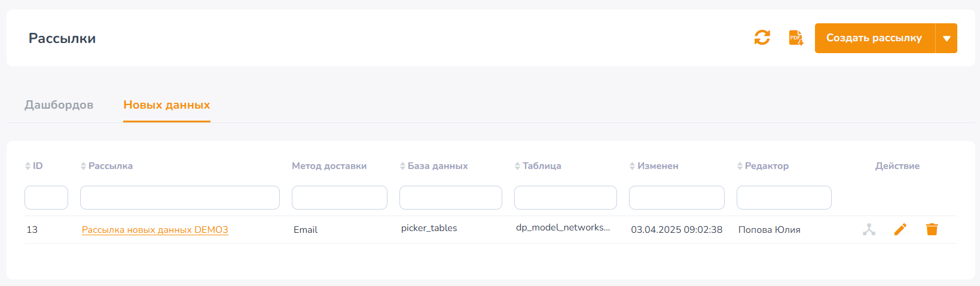Open the Рассылка новых данных DEMO3 link
The width and height of the screenshot is (980, 286).
[155, 230]
